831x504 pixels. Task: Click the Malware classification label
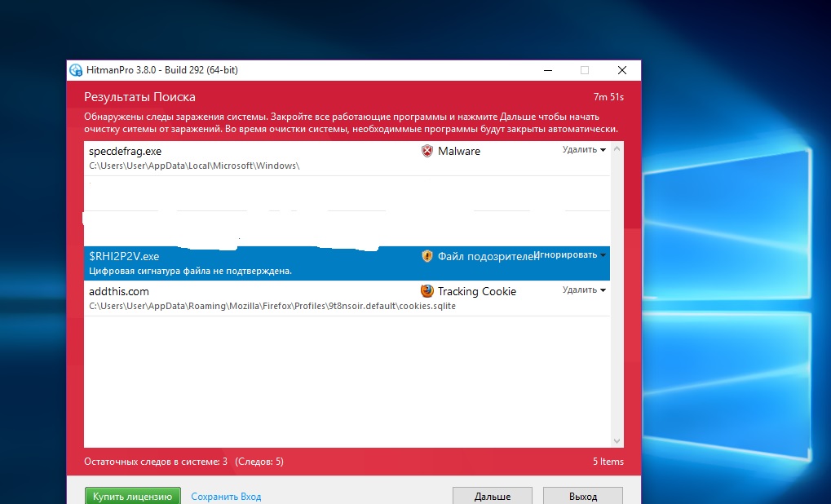459,151
